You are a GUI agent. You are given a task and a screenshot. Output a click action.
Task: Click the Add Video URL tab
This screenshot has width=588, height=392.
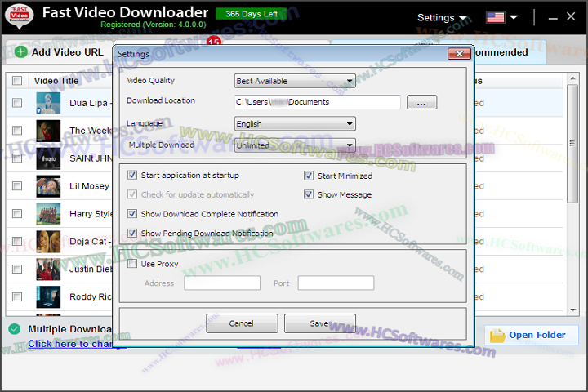(60, 52)
